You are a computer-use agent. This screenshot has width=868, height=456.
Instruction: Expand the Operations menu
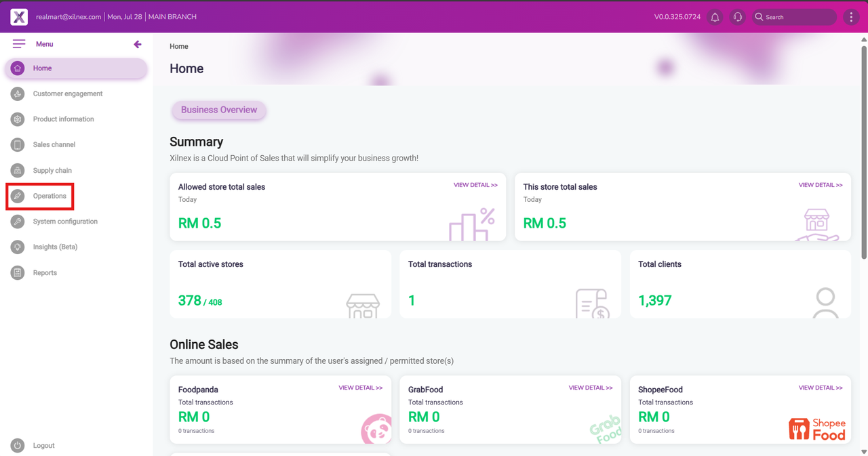50,196
